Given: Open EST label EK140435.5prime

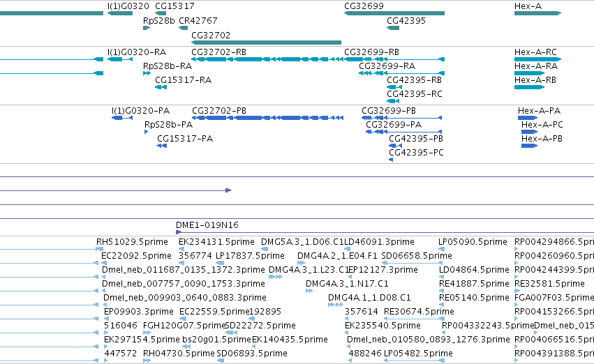Looking at the screenshot, I should (x=290, y=340).
